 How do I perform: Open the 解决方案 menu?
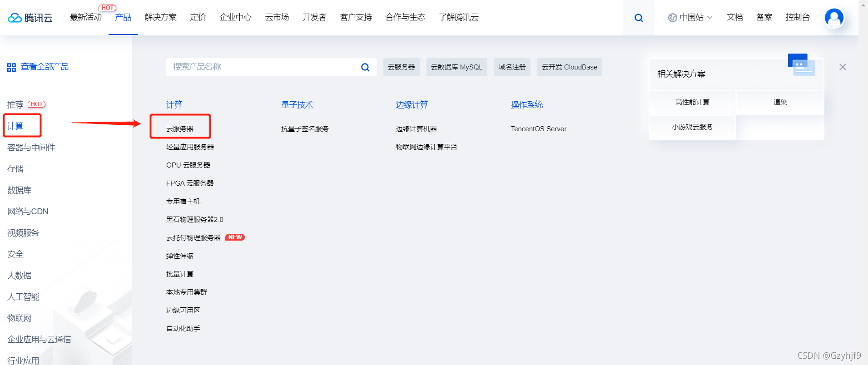point(160,17)
